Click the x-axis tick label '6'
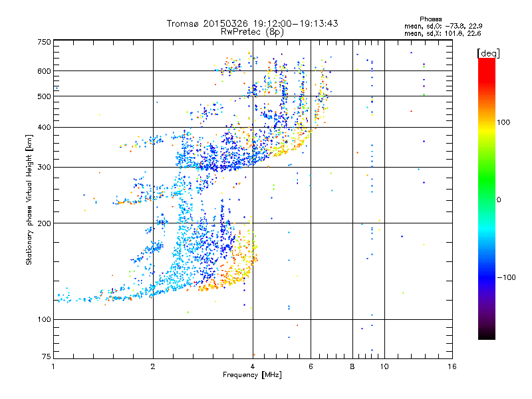The image size is (532, 399). pos(311,366)
